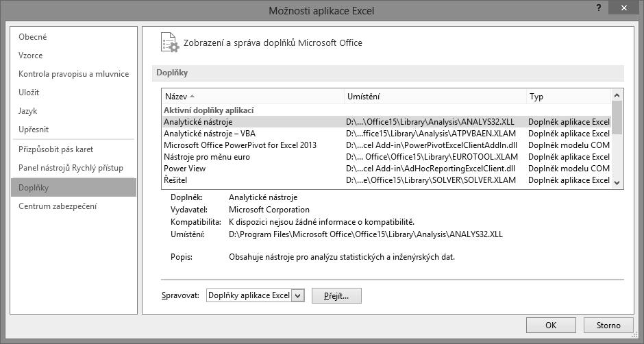Click the Přejít... button
The width and height of the screenshot is (644, 344).
tap(336, 296)
